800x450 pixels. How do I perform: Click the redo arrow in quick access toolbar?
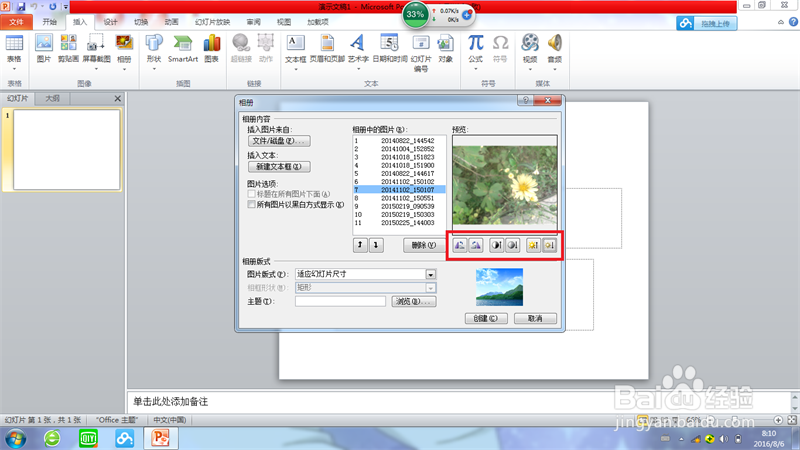53,7
